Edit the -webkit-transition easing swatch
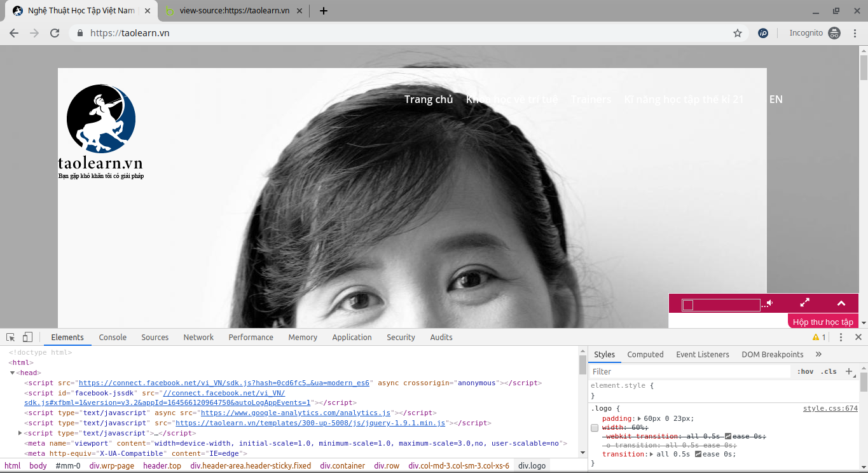This screenshot has height=473, width=868. tap(728, 436)
